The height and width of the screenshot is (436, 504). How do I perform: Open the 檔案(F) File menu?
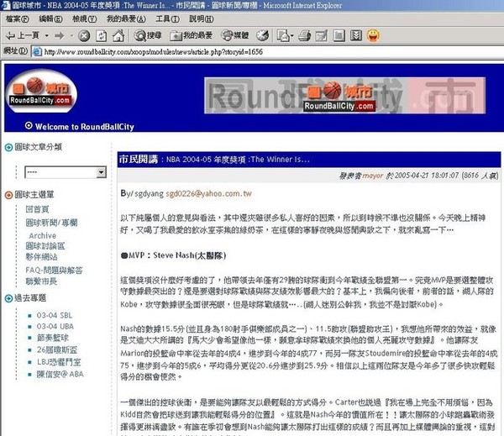pyautogui.click(x=18, y=19)
